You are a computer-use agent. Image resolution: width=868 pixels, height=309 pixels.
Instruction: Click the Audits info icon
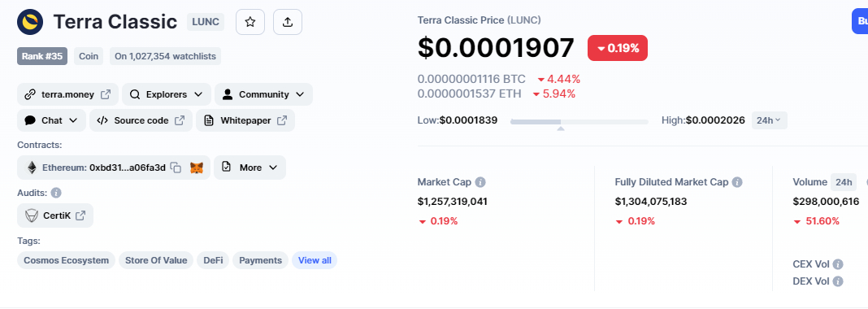pyautogui.click(x=56, y=193)
